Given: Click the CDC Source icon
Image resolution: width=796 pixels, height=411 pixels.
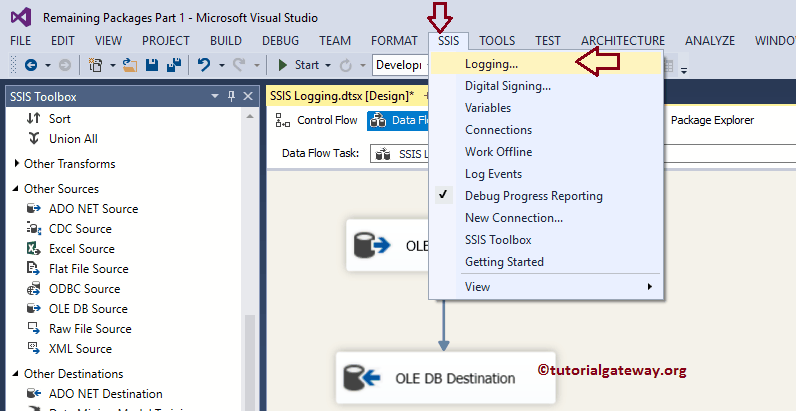Looking at the screenshot, I should (34, 229).
